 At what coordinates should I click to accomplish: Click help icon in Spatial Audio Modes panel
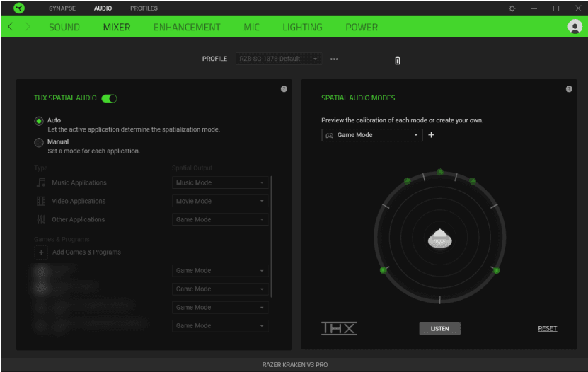click(x=569, y=89)
